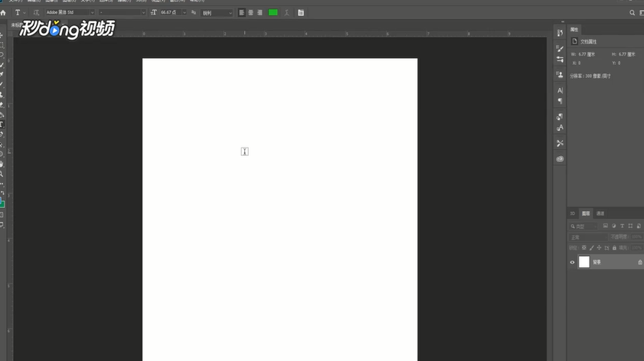Toggle the Character and Paragraph panels icon

pyautogui.click(x=301, y=13)
